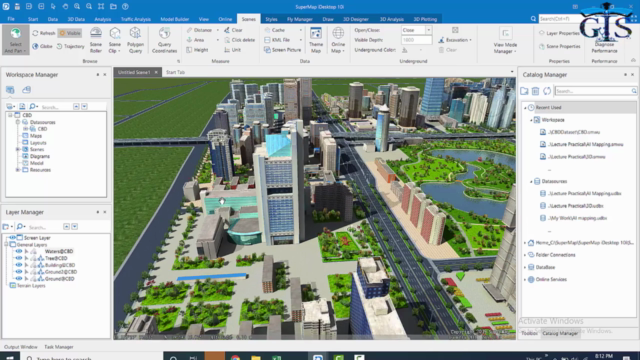The image size is (640, 360).
Task: Expand the Distance tool dropdown arrow
Action: click(218, 30)
